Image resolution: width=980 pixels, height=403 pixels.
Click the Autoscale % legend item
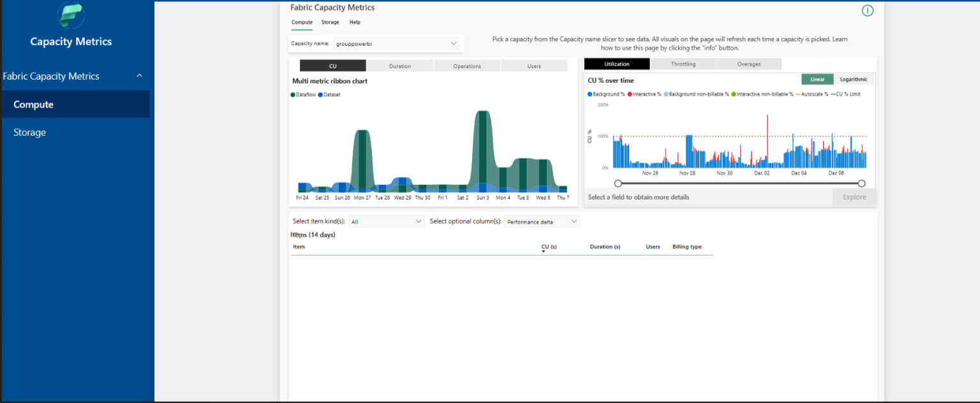811,94
